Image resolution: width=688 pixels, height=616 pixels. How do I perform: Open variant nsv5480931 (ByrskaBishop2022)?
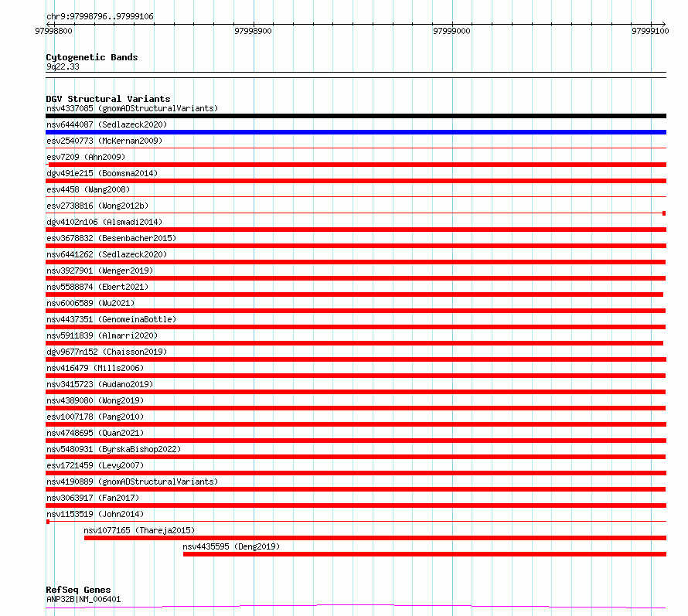coord(114,449)
